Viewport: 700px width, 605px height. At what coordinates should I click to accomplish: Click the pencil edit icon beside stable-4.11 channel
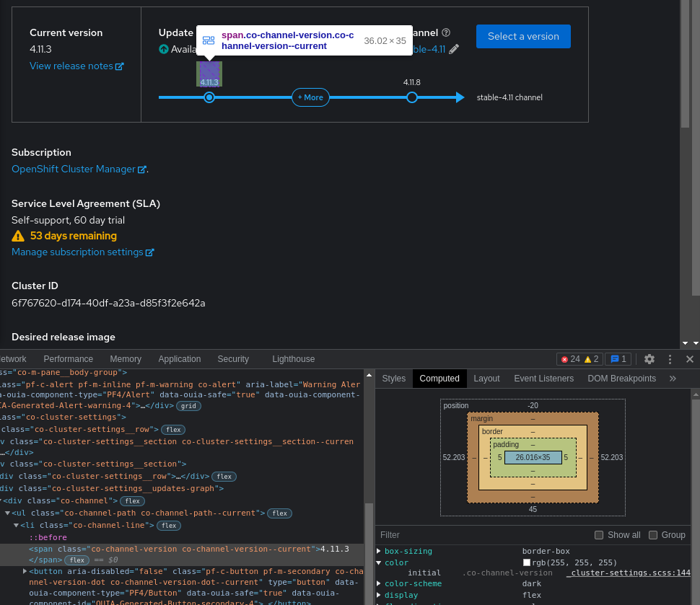point(454,49)
